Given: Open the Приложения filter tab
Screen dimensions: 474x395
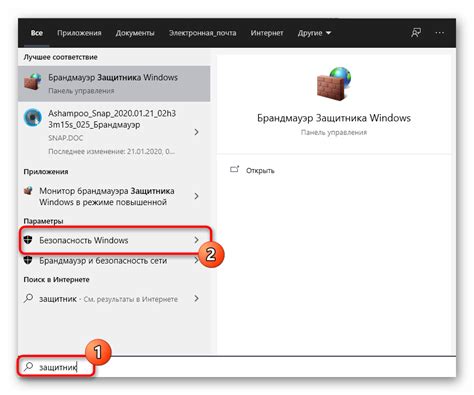Looking at the screenshot, I should [x=79, y=33].
